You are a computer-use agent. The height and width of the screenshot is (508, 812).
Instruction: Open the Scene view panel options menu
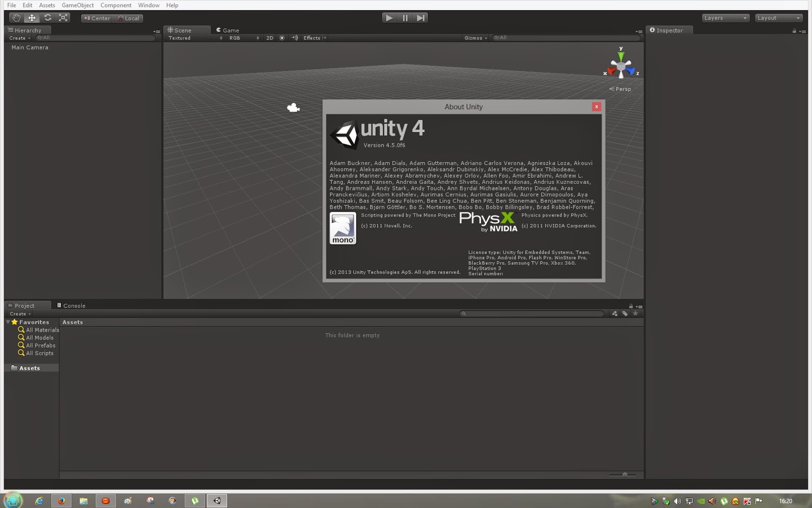(639, 31)
